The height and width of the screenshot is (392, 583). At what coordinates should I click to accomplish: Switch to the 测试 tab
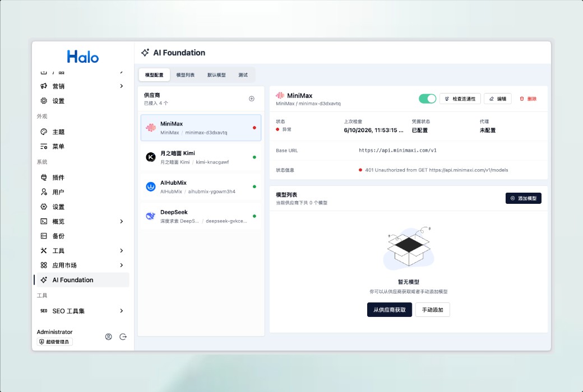pos(243,74)
